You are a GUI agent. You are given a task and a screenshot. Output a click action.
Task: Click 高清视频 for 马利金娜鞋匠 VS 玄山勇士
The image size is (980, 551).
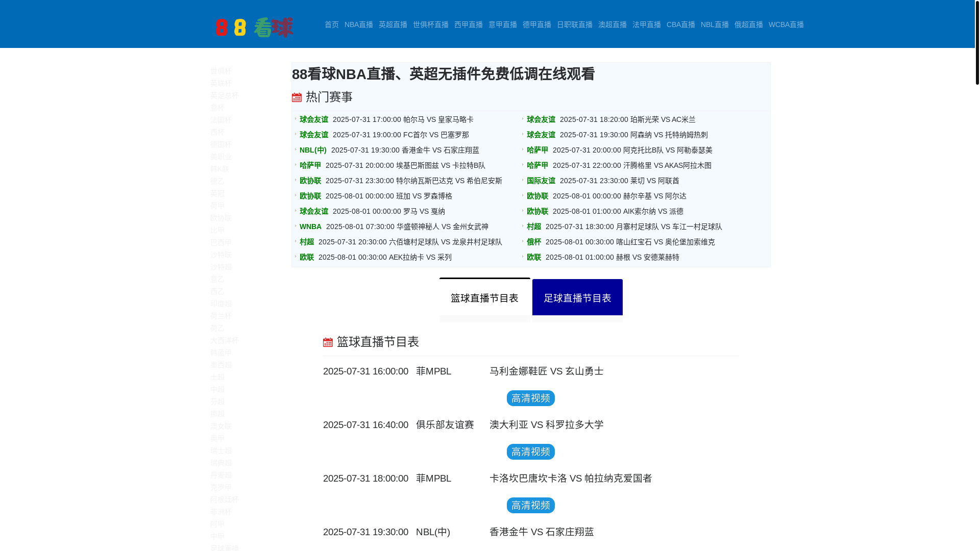pos(531,398)
